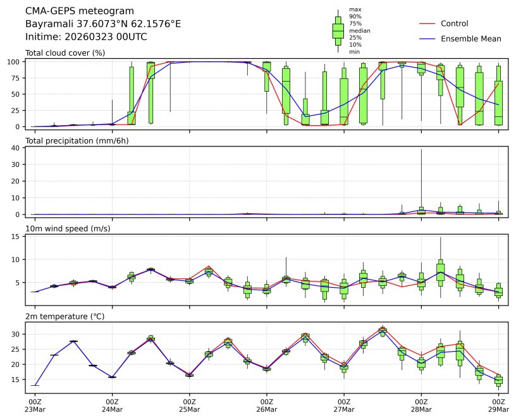Click the red Control legend line
516x420 pixels.
(427, 24)
